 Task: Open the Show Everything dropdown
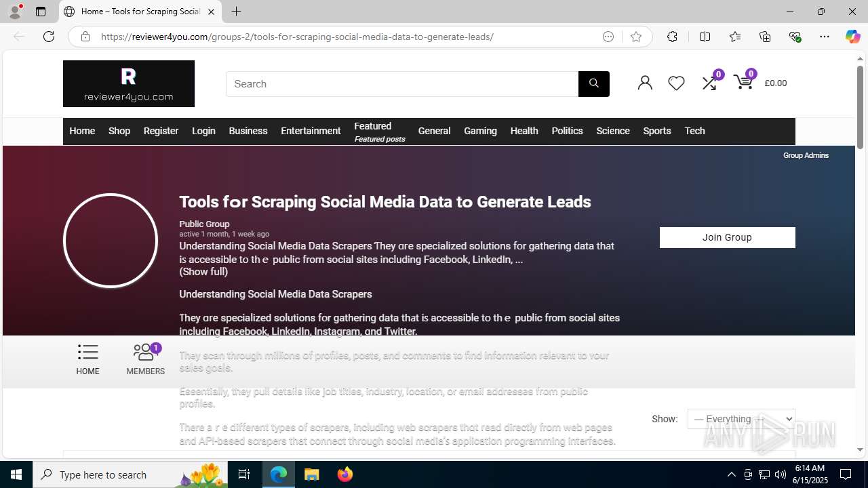741,419
